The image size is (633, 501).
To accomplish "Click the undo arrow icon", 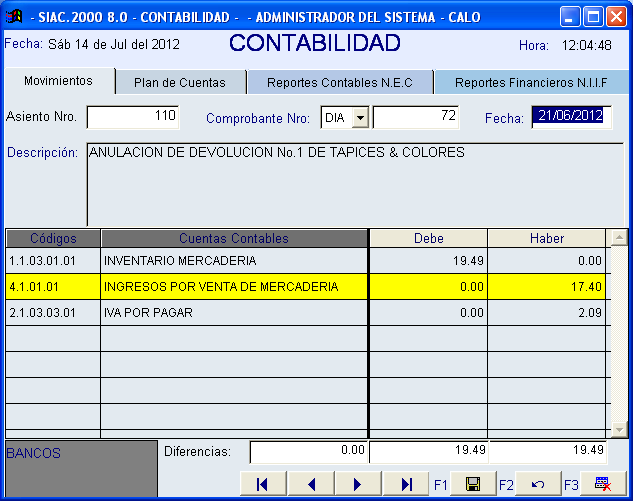I will click(x=538, y=484).
